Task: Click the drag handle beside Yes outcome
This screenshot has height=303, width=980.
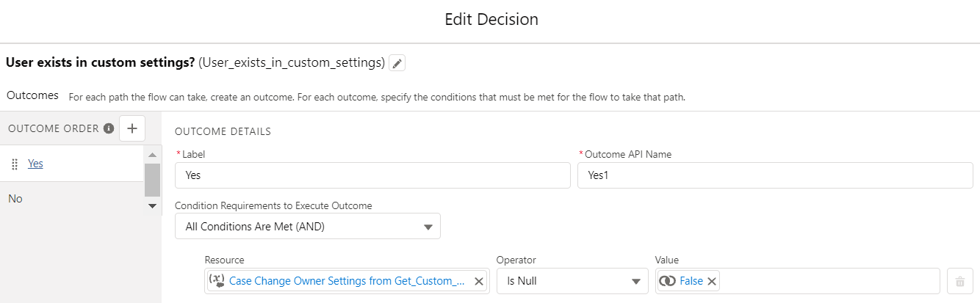Action: coord(15,164)
